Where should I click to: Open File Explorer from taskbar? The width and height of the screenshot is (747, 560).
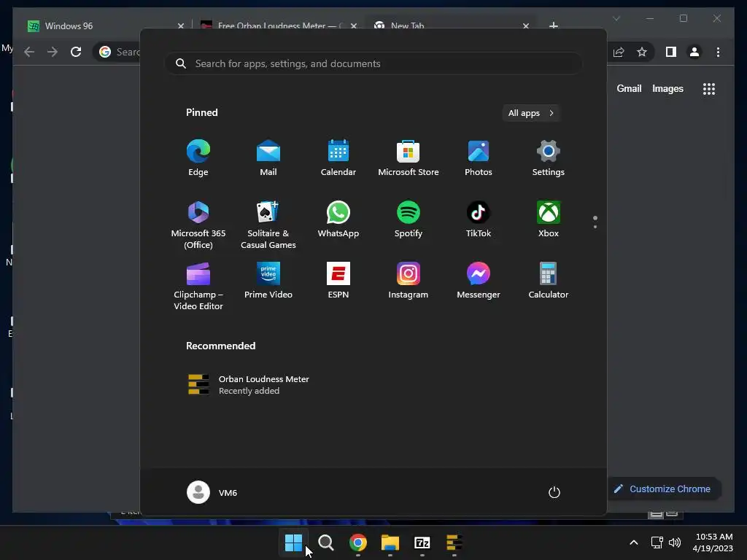pos(390,542)
